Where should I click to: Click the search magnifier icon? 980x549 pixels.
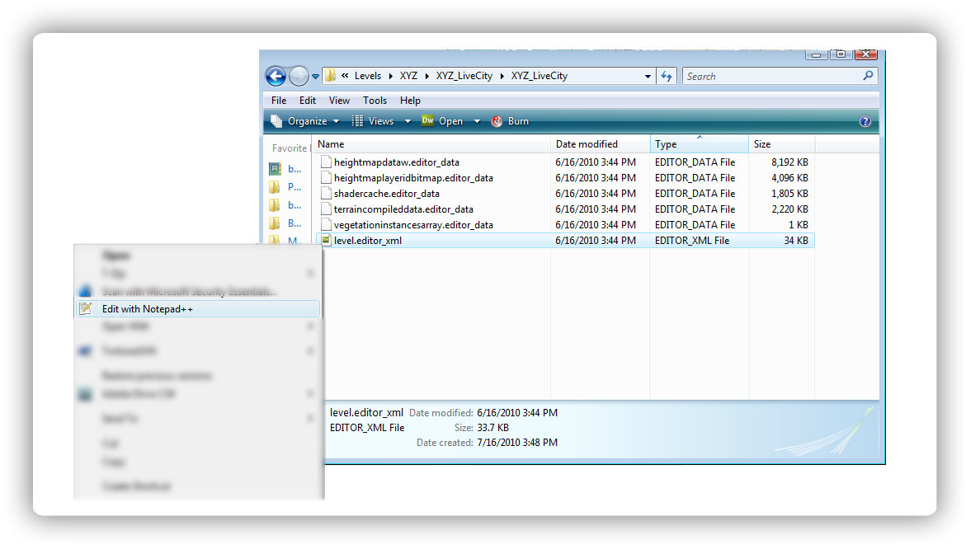click(868, 76)
